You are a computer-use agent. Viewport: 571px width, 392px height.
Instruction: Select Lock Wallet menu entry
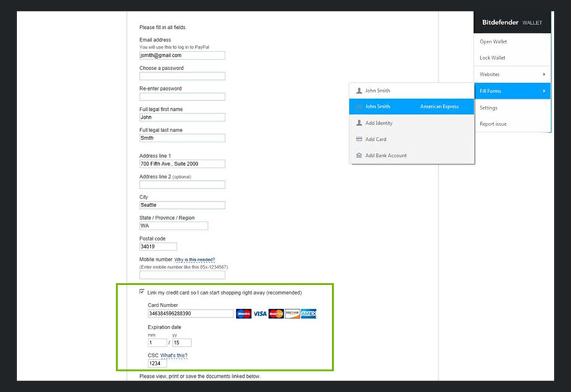(512, 58)
